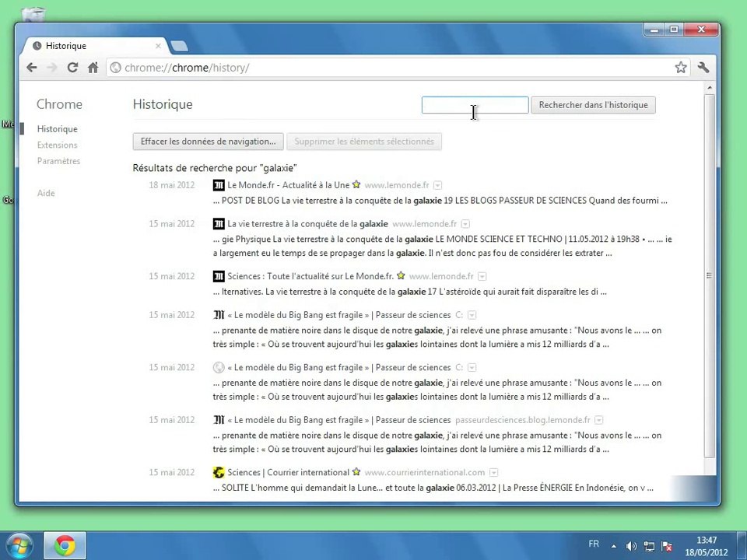Click globe favicon of Big Bang entry
Image resolution: width=747 pixels, height=560 pixels.
click(x=219, y=368)
